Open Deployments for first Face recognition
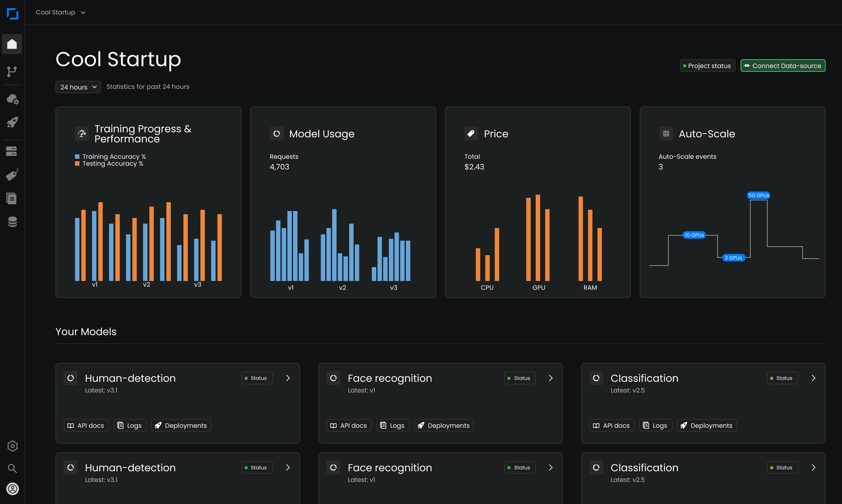The height and width of the screenshot is (504, 842). point(444,426)
